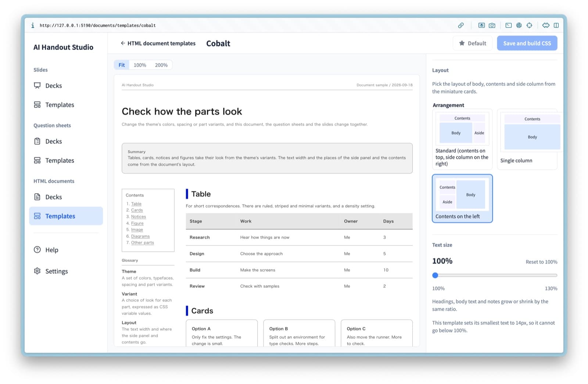Viewport: 588px width, 384px height.
Task: Select Standard arrangement layout card
Action: click(x=462, y=139)
